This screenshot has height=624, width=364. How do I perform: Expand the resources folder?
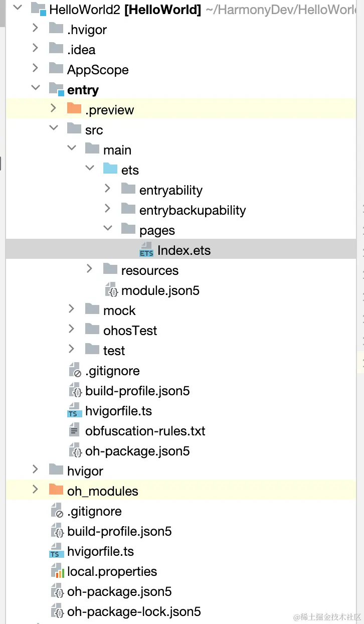pos(89,268)
